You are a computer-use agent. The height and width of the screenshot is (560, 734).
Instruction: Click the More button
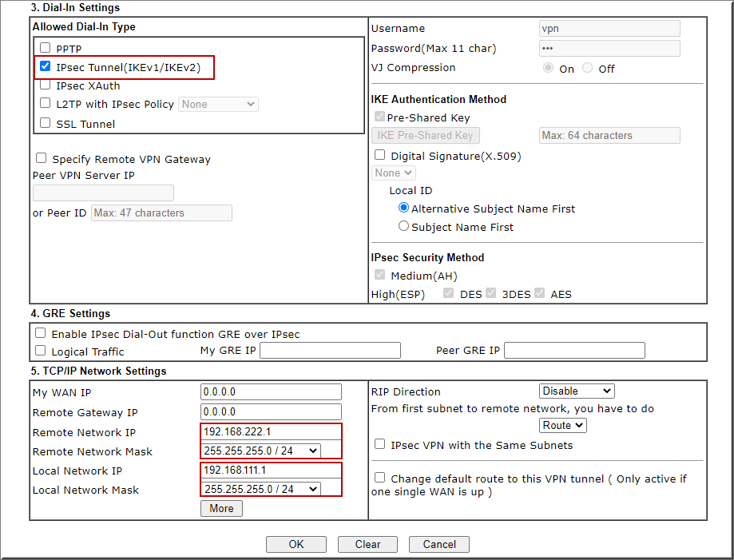click(221, 508)
